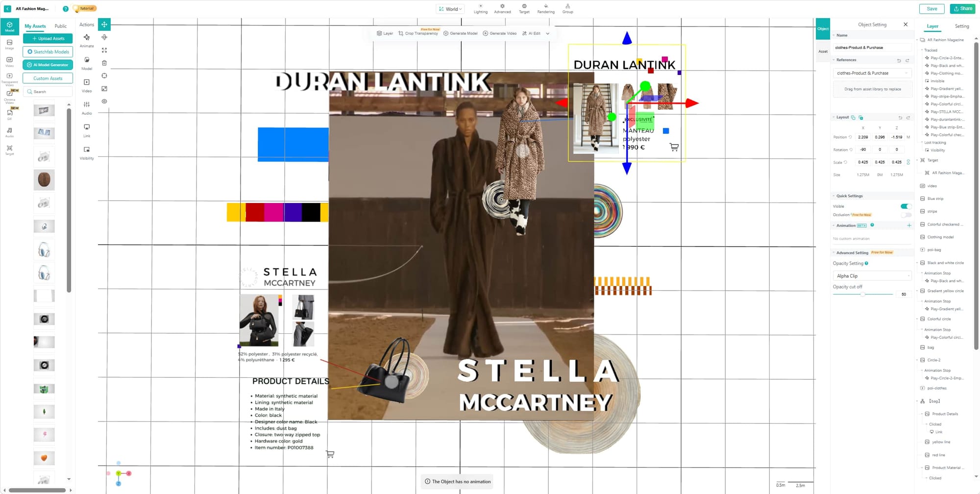Click Generate Model in floating toolbar
The image size is (980, 494).
click(460, 33)
